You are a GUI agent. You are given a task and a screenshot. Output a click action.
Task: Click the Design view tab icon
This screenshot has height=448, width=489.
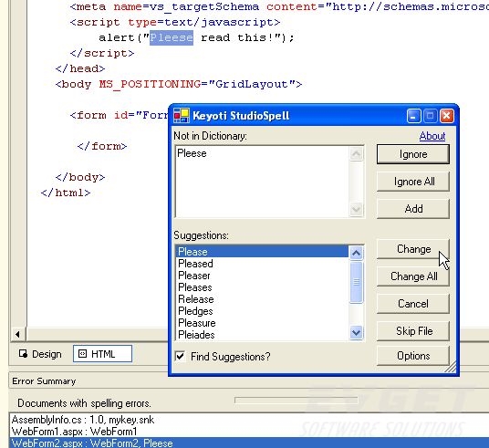click(x=23, y=354)
